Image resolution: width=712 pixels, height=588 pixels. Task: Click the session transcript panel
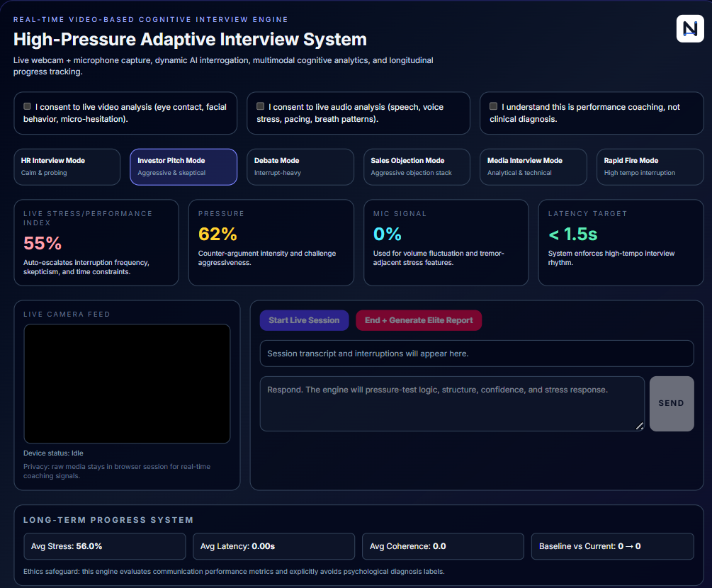point(476,354)
